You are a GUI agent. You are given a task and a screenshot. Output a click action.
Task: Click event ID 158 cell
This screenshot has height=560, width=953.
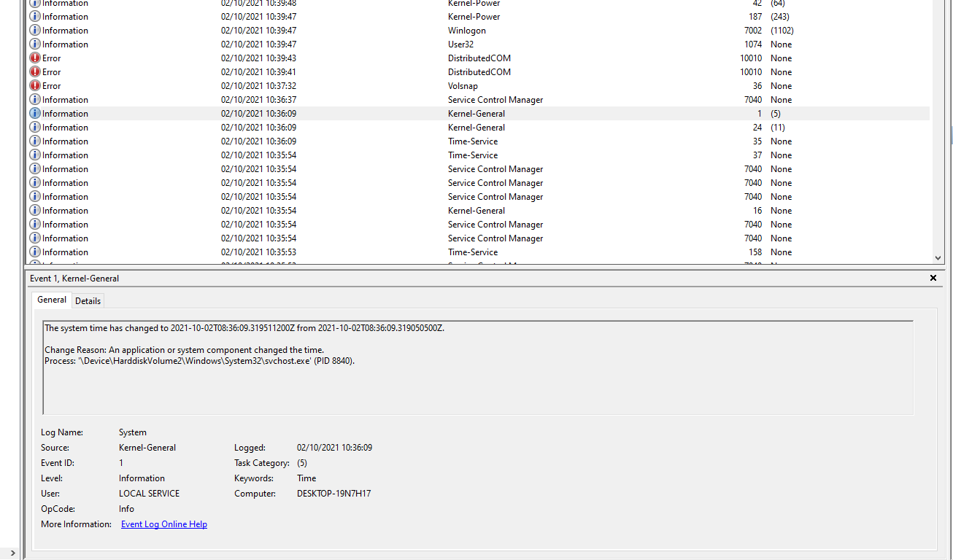pyautogui.click(x=755, y=252)
